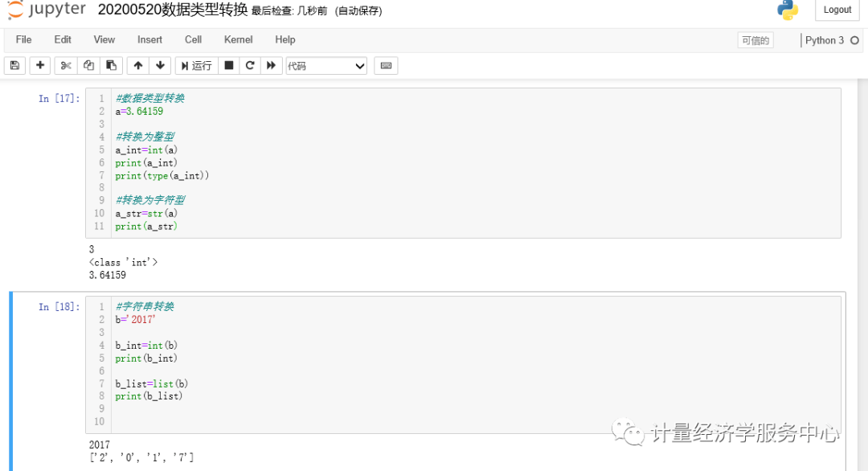Image resolution: width=868 pixels, height=471 pixels.
Task: Click the Jupyter logo
Action: [47, 10]
